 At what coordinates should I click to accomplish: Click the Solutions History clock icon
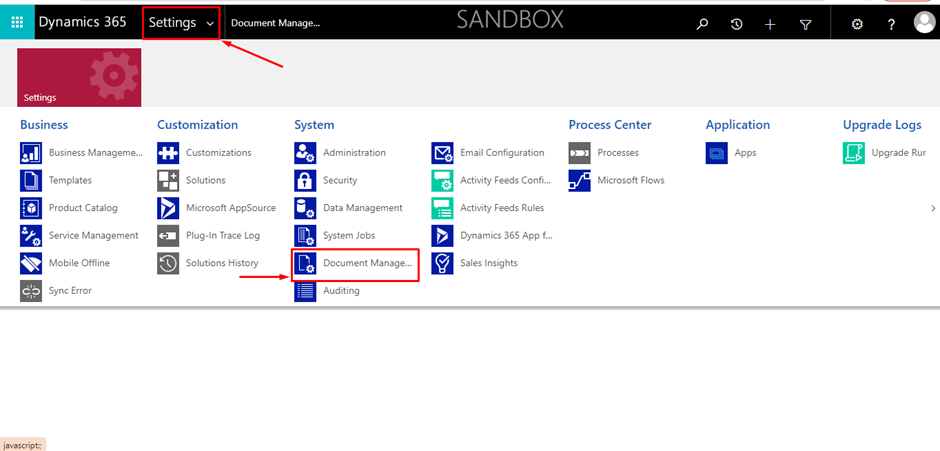click(x=168, y=263)
